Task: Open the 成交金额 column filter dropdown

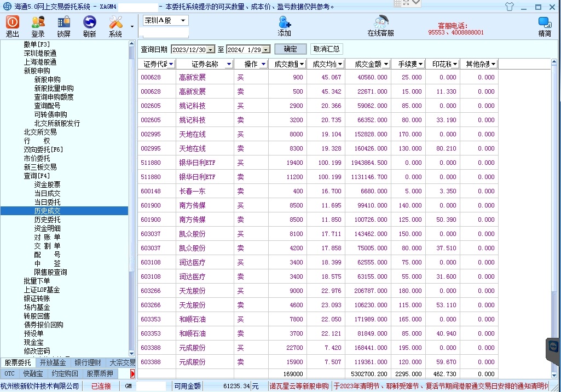Action: click(x=386, y=64)
